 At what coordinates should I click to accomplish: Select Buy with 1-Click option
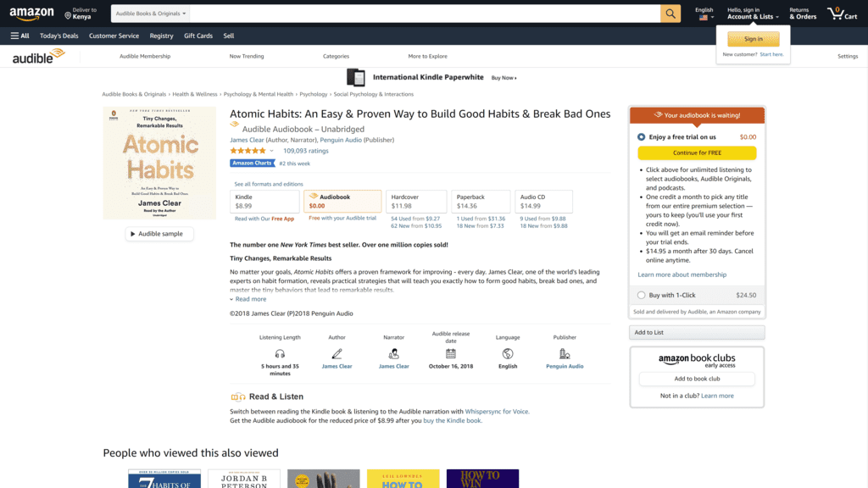(x=641, y=296)
